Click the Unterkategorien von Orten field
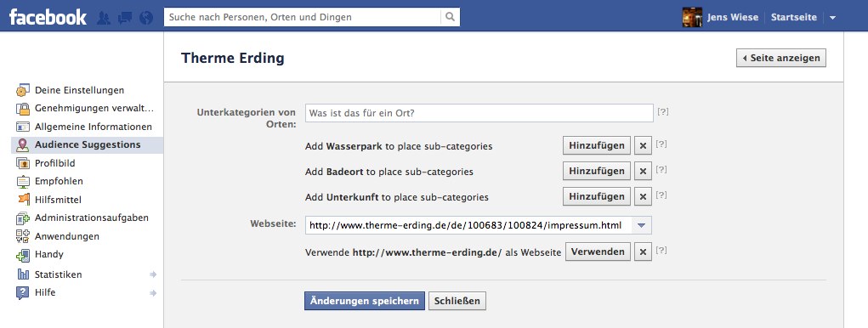Viewport: 868px width, 328px height. tap(479, 113)
